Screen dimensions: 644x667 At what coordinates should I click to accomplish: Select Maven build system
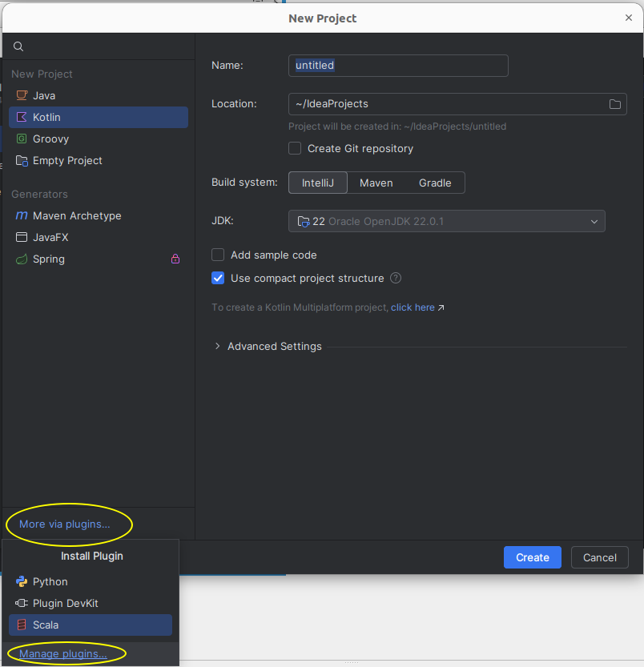(376, 183)
